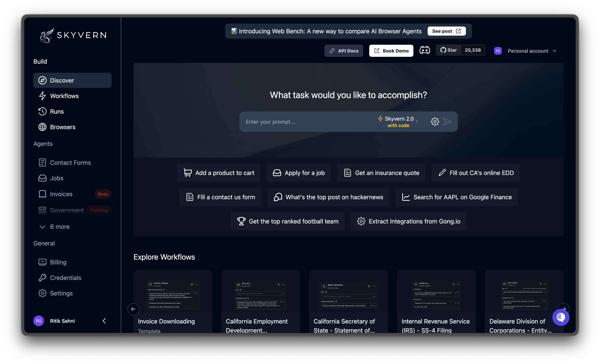The height and width of the screenshot is (364, 600).
Task: Click the send prompt arrow icon
Action: (x=447, y=122)
